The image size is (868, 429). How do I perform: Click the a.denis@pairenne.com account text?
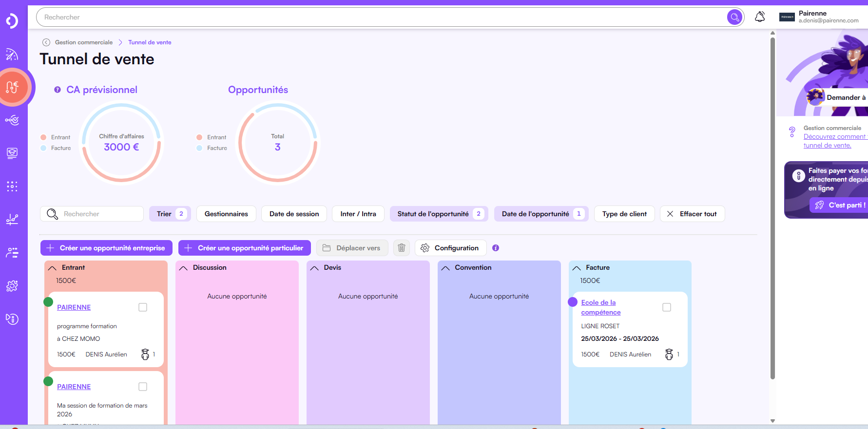(829, 20)
